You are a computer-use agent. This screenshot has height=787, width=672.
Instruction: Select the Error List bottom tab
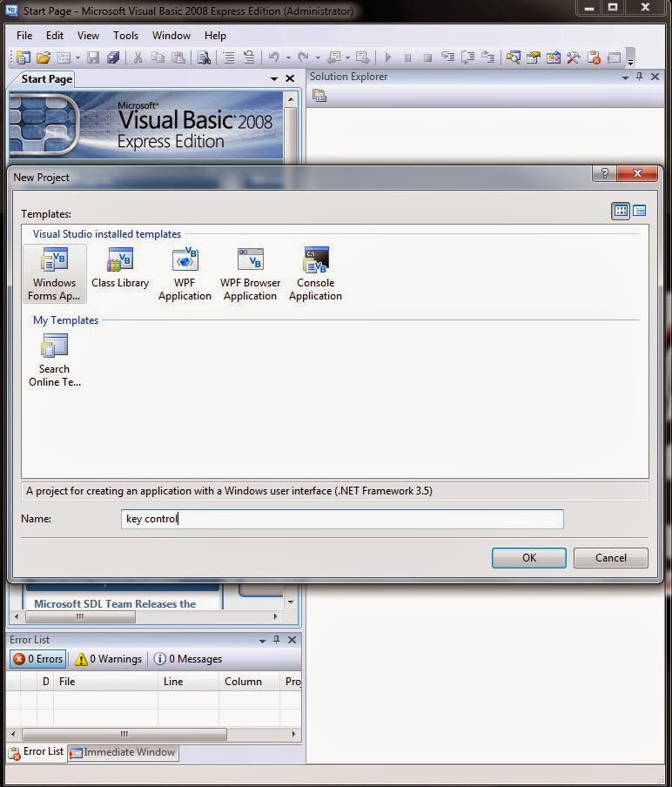[x=37, y=752]
